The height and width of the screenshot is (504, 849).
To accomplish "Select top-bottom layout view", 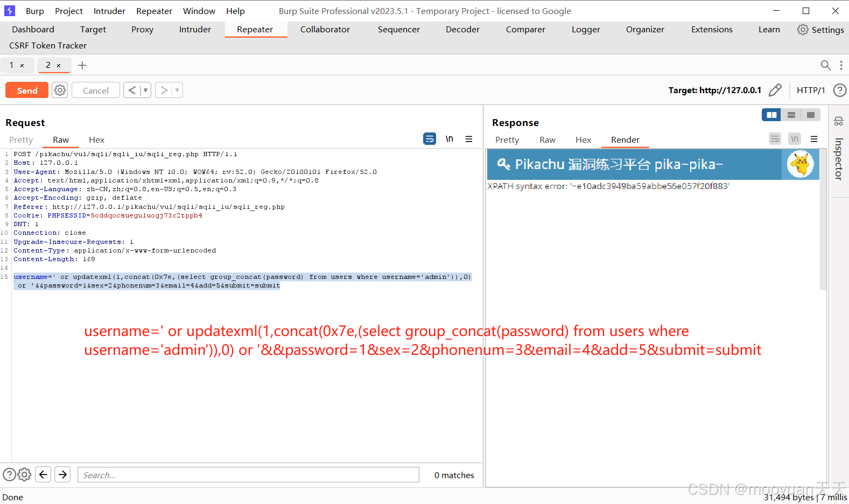I will (x=791, y=115).
